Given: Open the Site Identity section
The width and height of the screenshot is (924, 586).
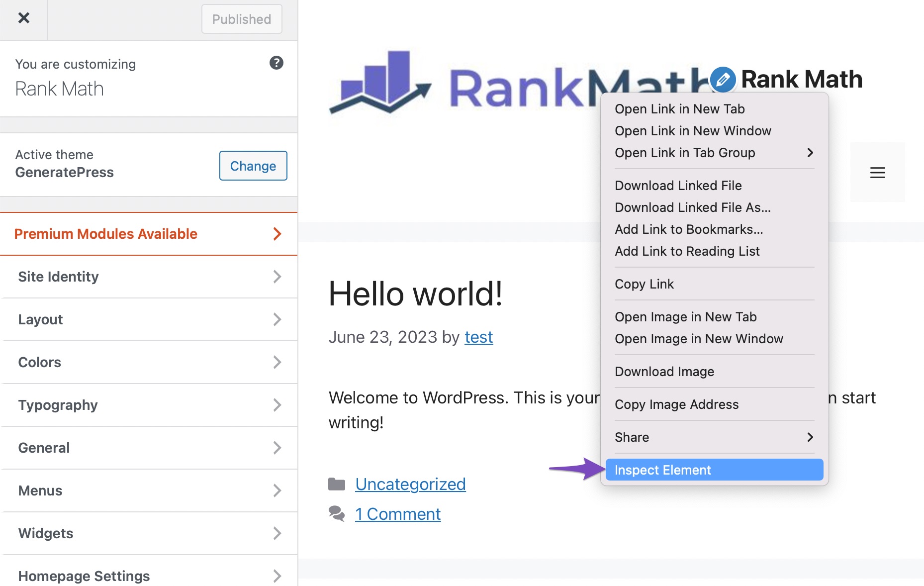Looking at the screenshot, I should pos(149,277).
